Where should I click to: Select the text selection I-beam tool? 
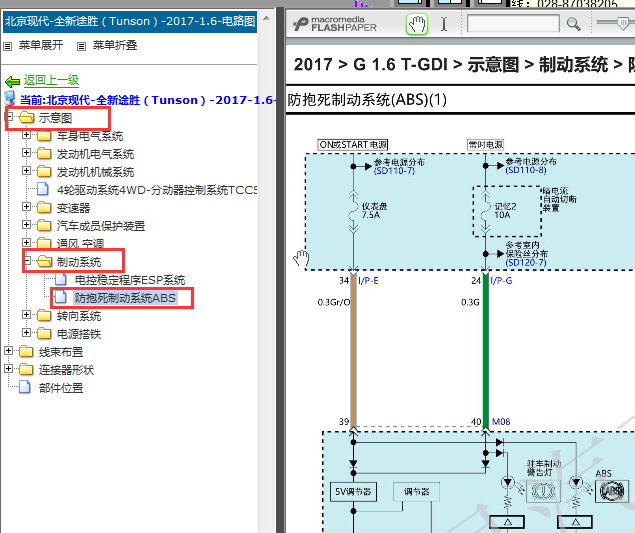pos(444,24)
